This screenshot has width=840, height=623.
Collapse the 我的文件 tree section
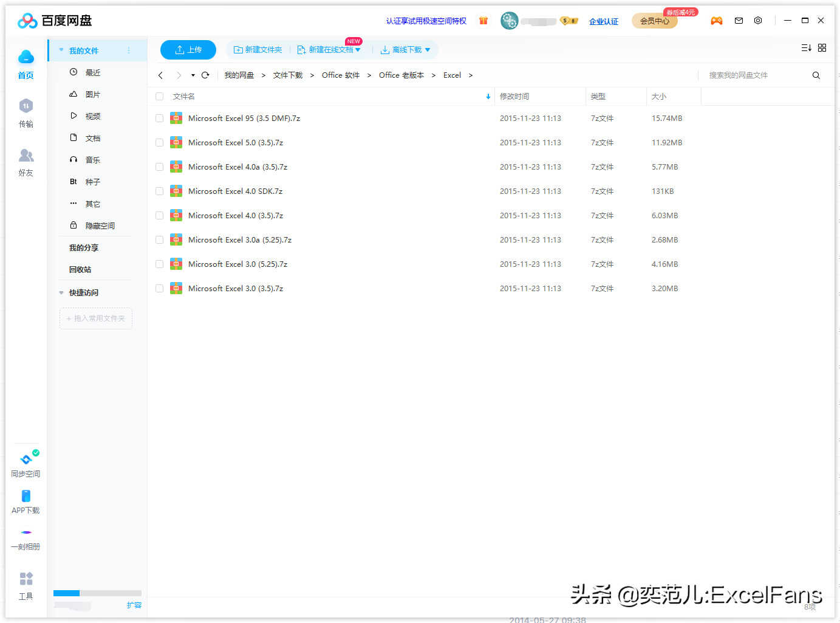(61, 50)
